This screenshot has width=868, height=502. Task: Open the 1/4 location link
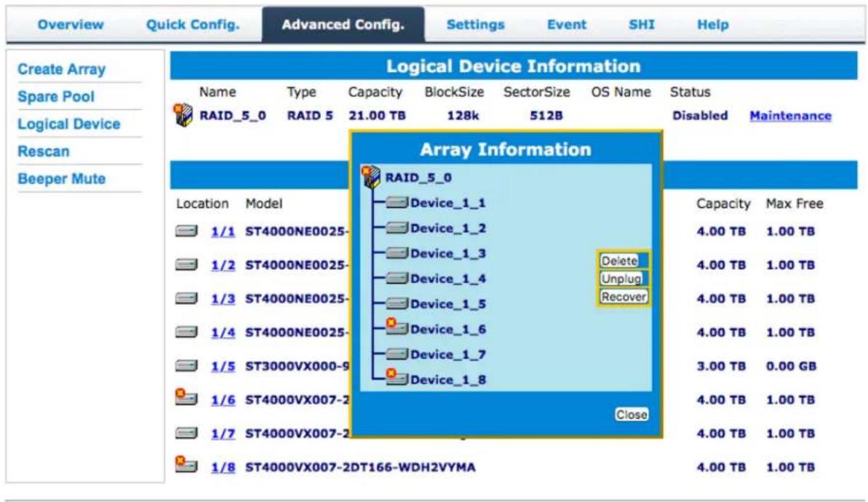pos(223,332)
